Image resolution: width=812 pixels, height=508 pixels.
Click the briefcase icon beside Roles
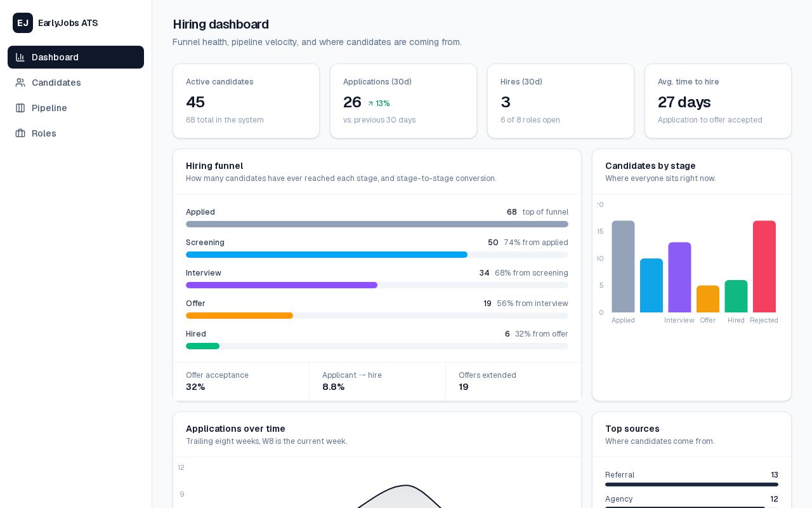pos(20,133)
